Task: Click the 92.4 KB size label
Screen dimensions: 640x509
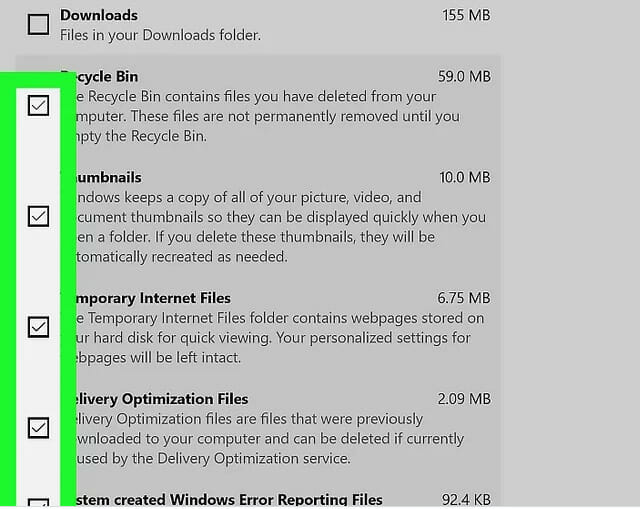Action: (x=466, y=500)
